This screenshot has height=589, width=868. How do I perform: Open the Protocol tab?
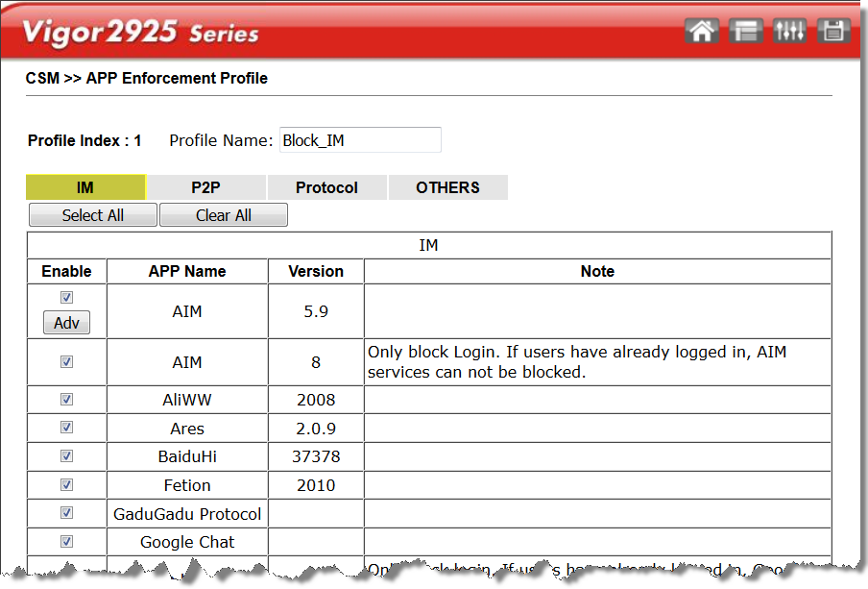tap(326, 187)
